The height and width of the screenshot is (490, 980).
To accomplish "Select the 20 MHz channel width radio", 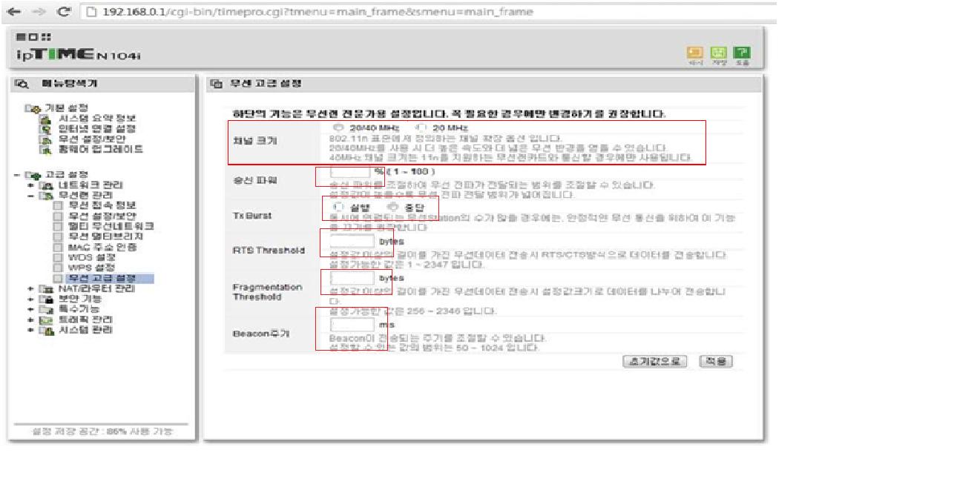I will click(421, 128).
